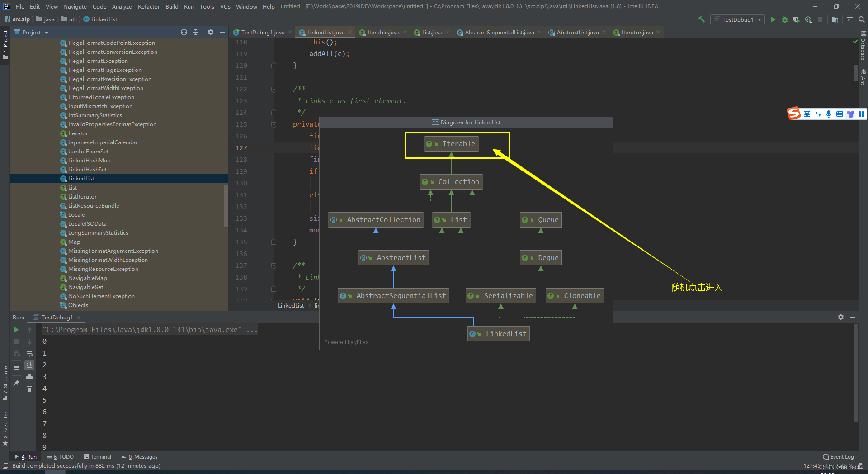This screenshot has width=868, height=474.
Task: Click the restore layout icon in Run panel
Action: [16, 368]
